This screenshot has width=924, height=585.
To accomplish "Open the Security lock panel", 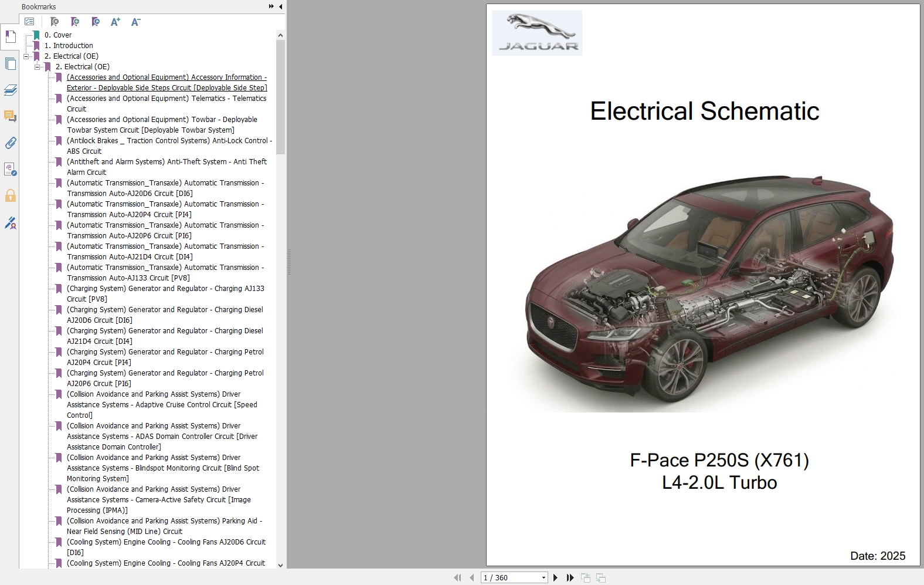I will coord(10,196).
